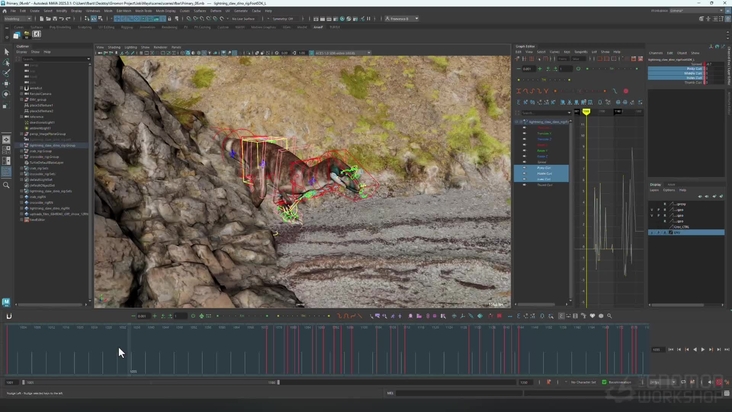Switch to the Anim tab in Layer Editor
Viewport: 732px width, 412px height.
click(x=671, y=185)
